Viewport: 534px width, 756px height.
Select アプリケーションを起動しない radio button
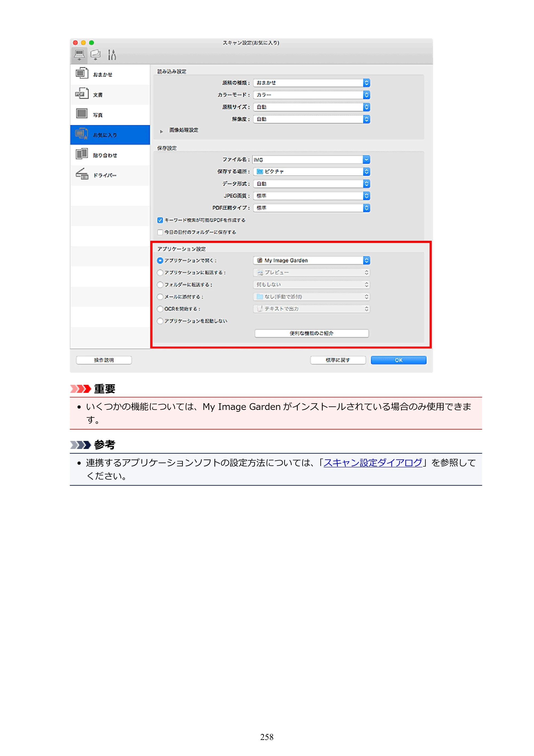pyautogui.click(x=160, y=321)
